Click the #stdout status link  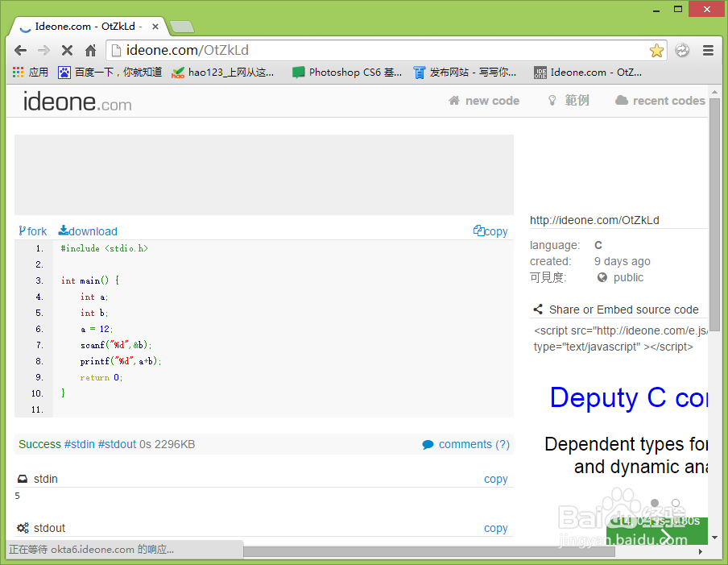117,444
